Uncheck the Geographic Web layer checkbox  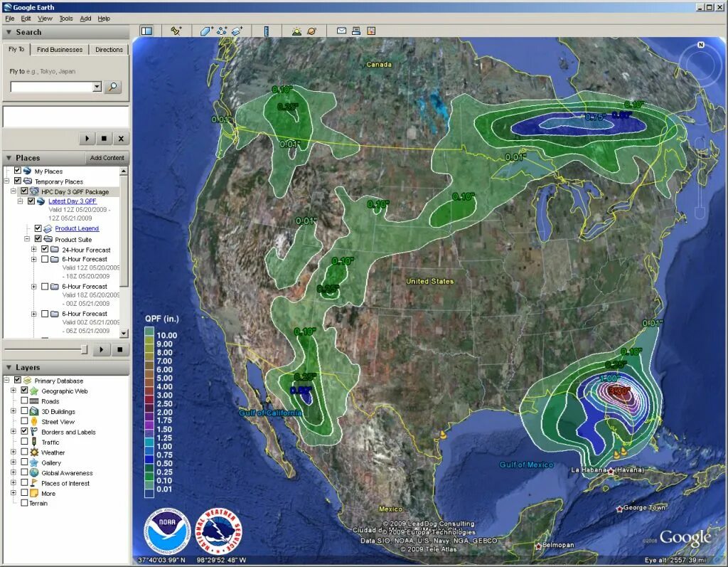[x=24, y=391]
